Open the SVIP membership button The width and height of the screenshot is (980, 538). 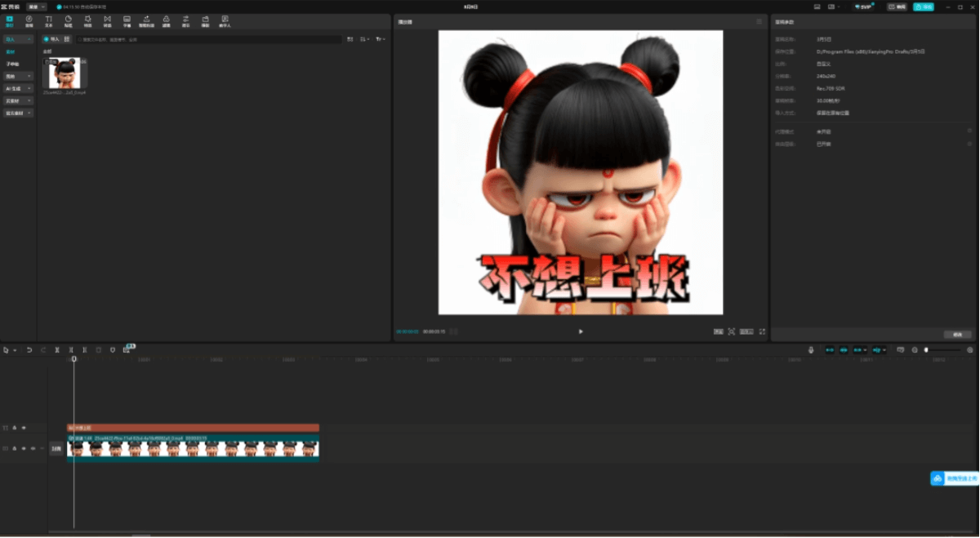click(864, 7)
